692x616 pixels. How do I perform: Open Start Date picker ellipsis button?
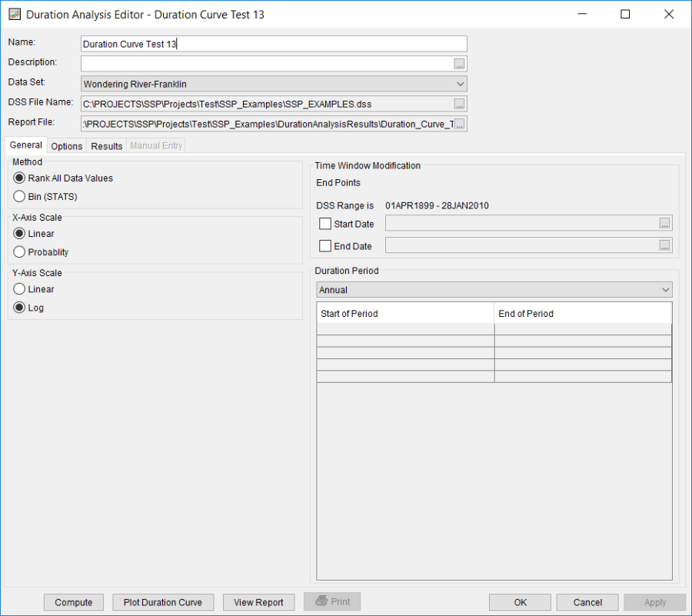coord(664,223)
